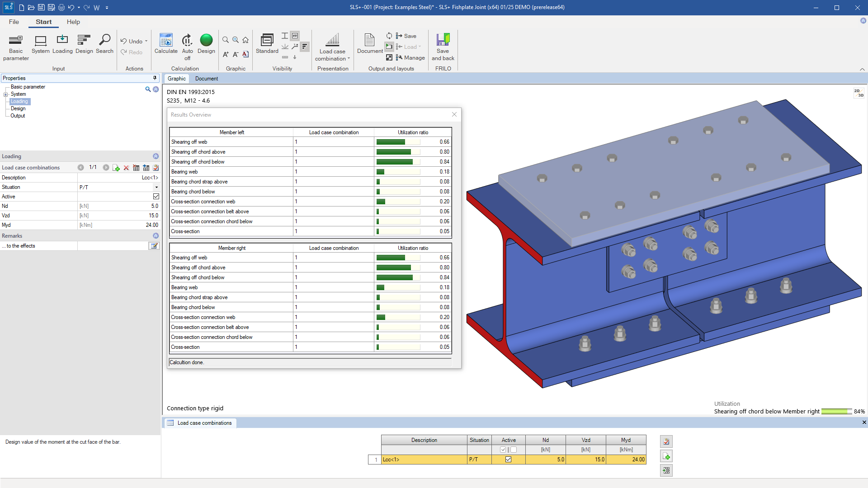Select the Standard view
This screenshot has height=488, width=868.
pos(267,45)
